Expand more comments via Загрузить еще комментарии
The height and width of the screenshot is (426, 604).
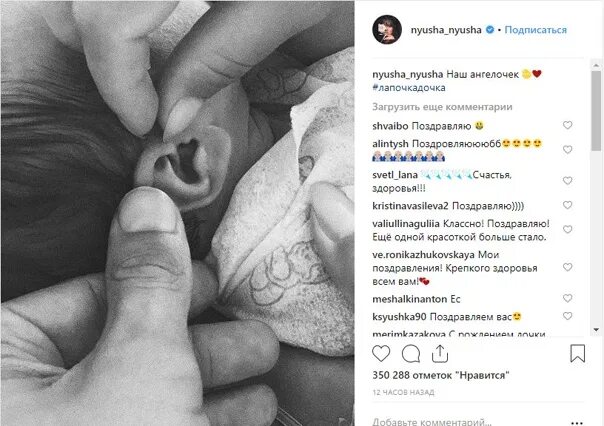442,107
